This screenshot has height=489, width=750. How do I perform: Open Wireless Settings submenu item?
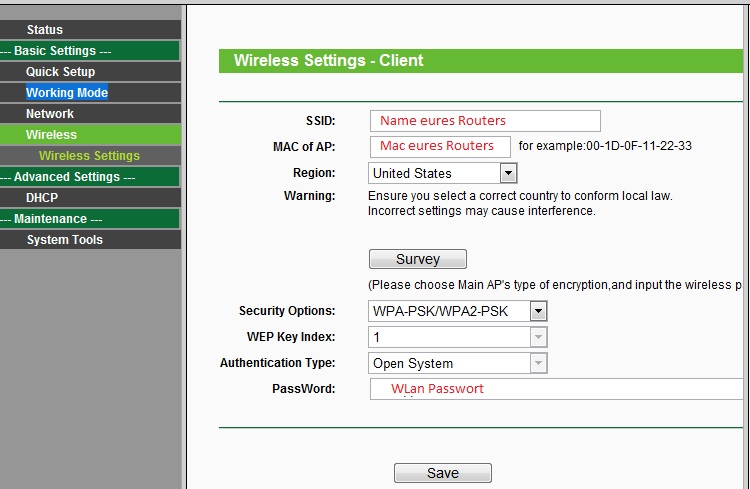point(89,156)
